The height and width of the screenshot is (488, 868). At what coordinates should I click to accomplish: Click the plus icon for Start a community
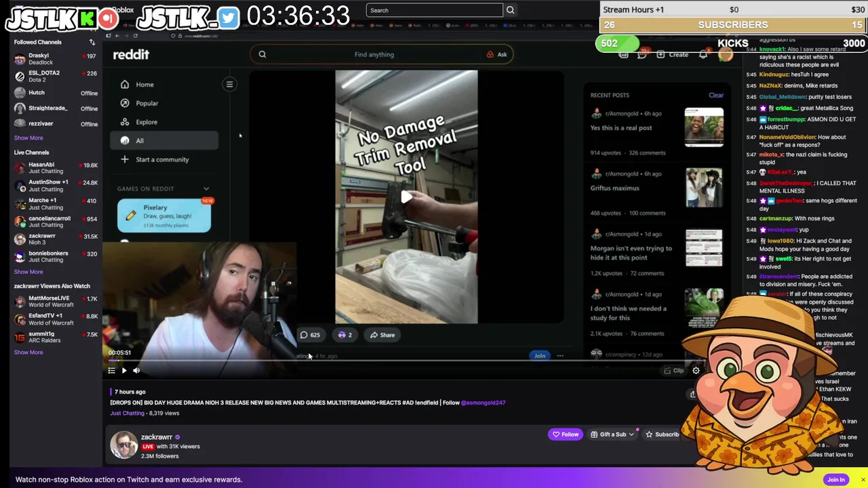125,159
